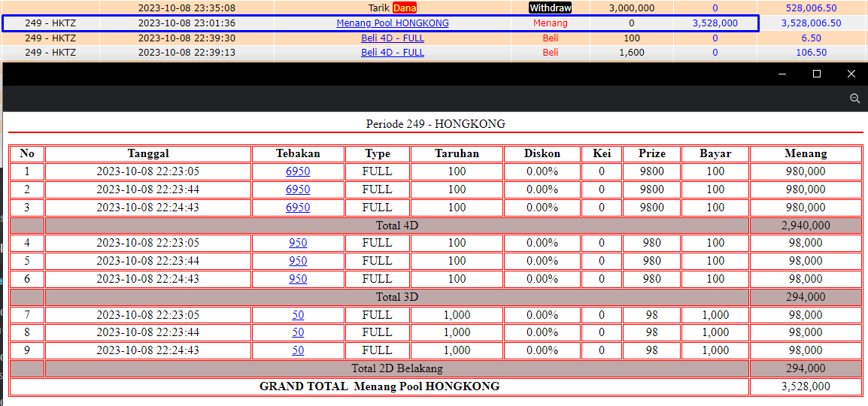
Task: Click the 528,006.50 balance value
Action: click(x=811, y=8)
